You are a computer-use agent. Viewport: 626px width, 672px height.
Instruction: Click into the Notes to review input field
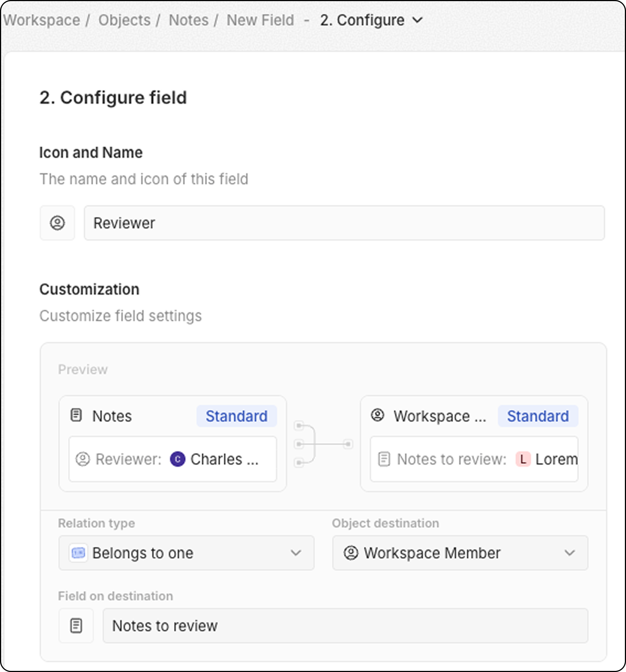pyautogui.click(x=346, y=626)
